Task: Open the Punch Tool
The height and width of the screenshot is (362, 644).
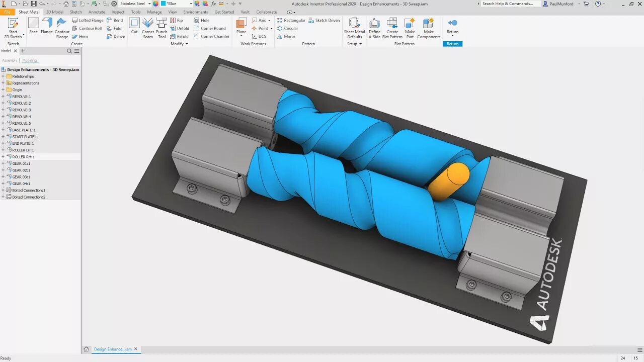Action: point(162,28)
